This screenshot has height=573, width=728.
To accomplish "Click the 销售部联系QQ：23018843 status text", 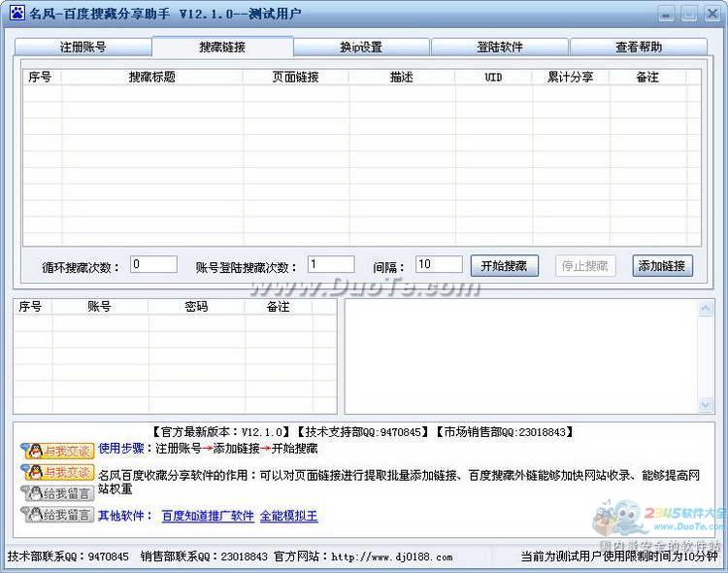I will click(x=204, y=556).
